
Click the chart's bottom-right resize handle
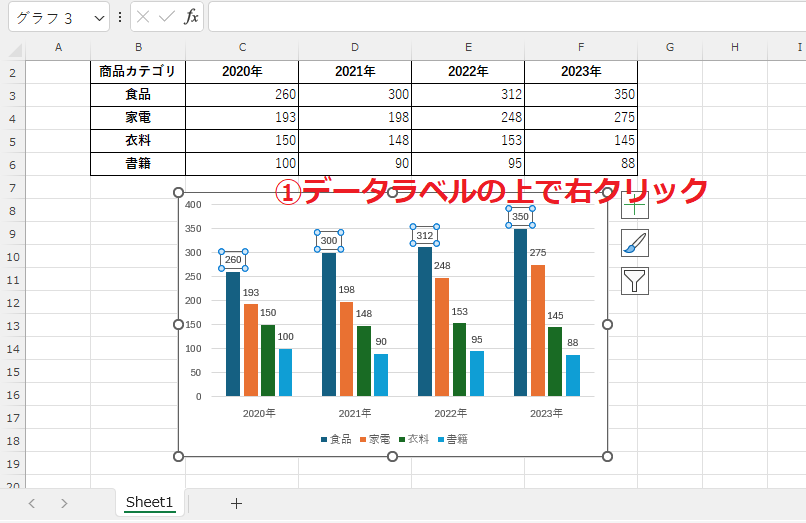coord(607,456)
